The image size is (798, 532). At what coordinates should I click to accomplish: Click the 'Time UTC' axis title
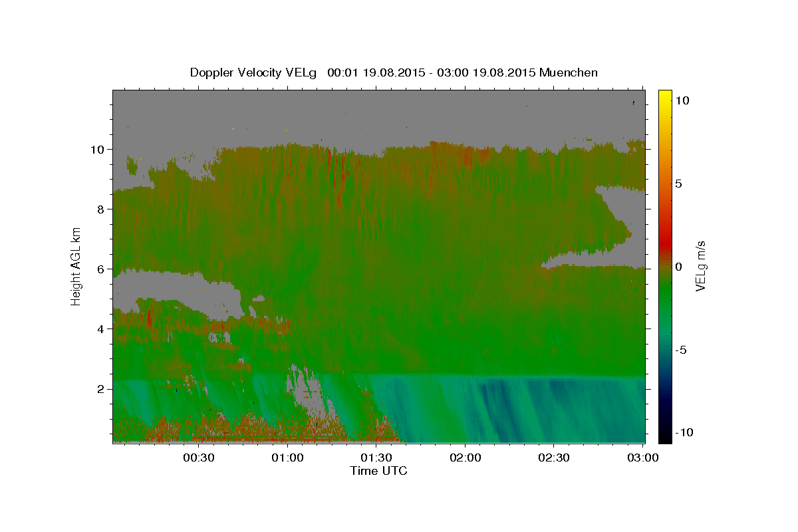378,471
